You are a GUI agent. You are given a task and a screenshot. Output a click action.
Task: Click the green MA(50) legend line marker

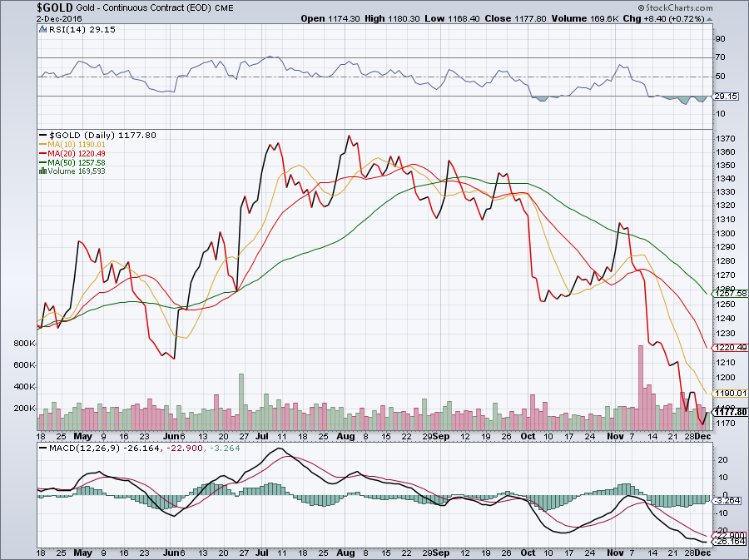click(42, 163)
